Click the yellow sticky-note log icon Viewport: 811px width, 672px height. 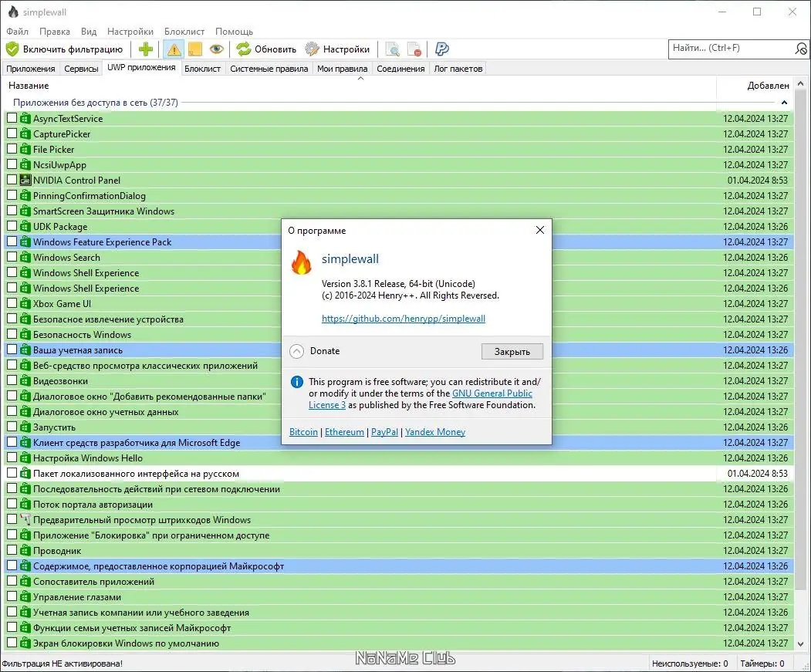click(x=195, y=49)
